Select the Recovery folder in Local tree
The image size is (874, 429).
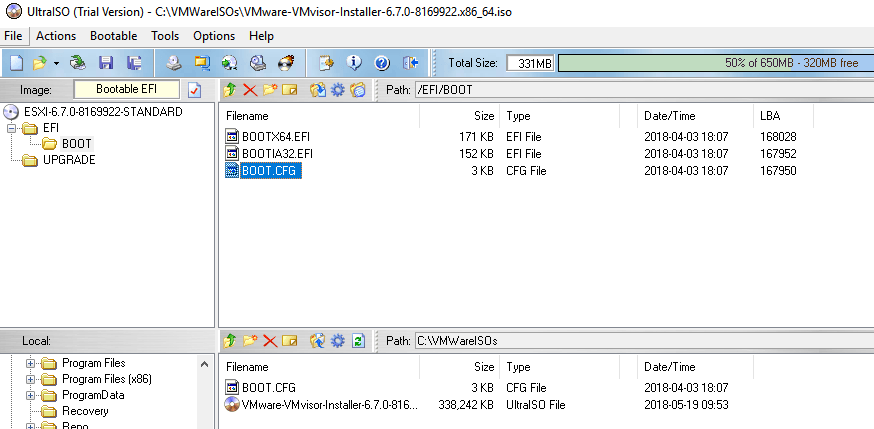point(85,411)
